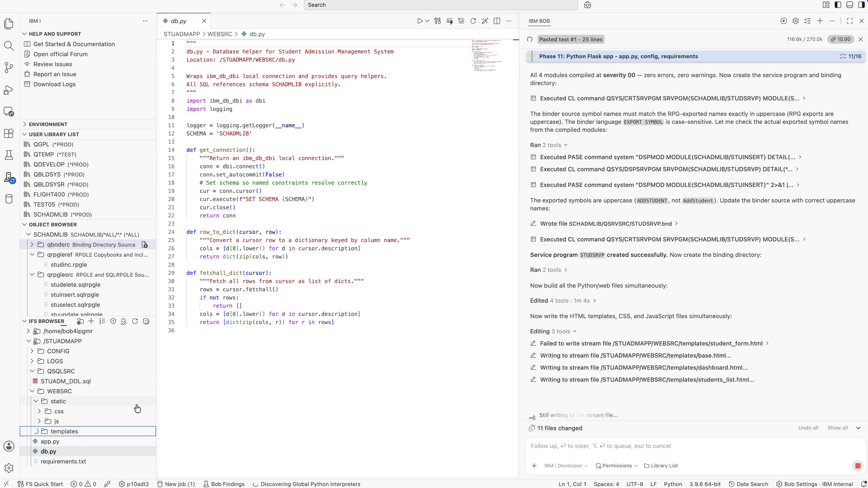This screenshot has width=868, height=488.
Task: Split the editor to the right
Action: 497,21
